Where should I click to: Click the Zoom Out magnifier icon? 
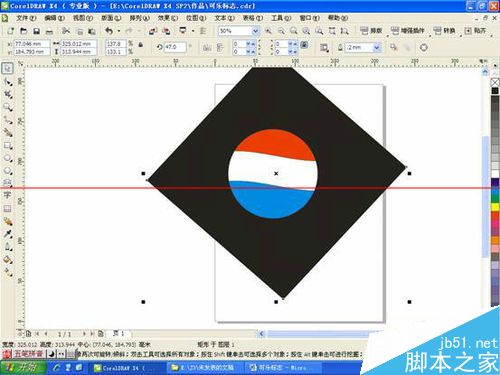click(281, 31)
